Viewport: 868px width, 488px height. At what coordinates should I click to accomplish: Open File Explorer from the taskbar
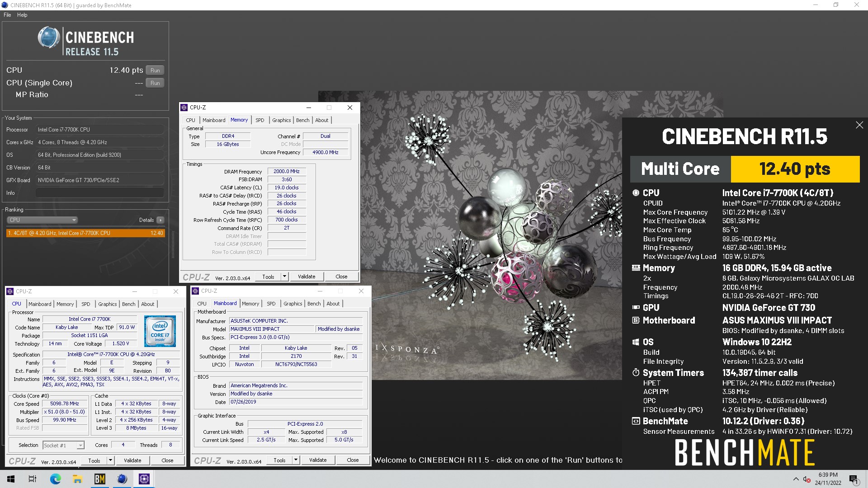77,479
